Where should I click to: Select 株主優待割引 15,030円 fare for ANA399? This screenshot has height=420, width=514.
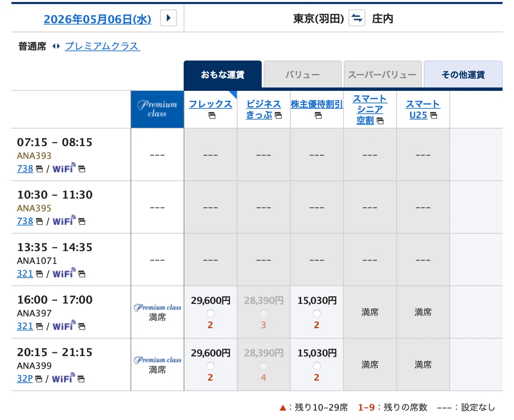pos(317,366)
